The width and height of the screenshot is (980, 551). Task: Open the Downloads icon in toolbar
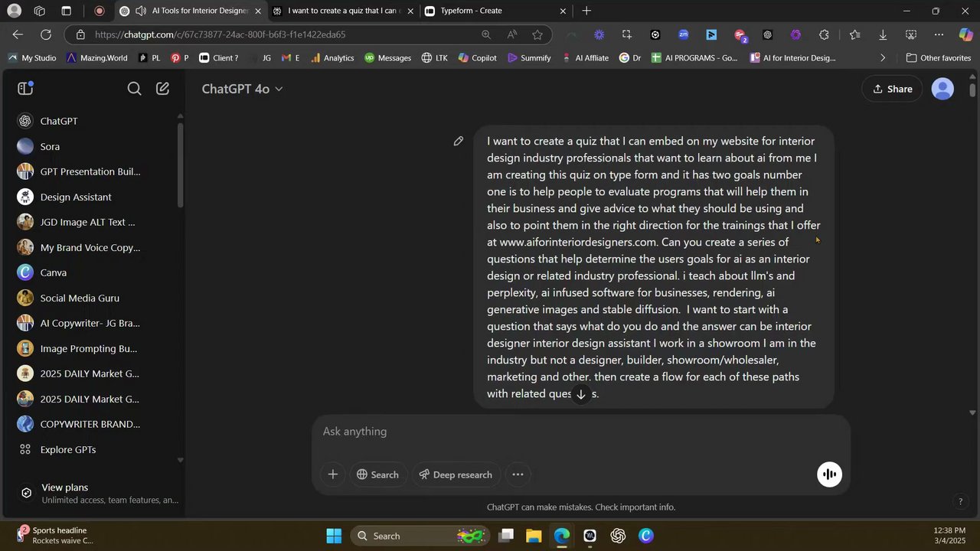click(x=883, y=34)
